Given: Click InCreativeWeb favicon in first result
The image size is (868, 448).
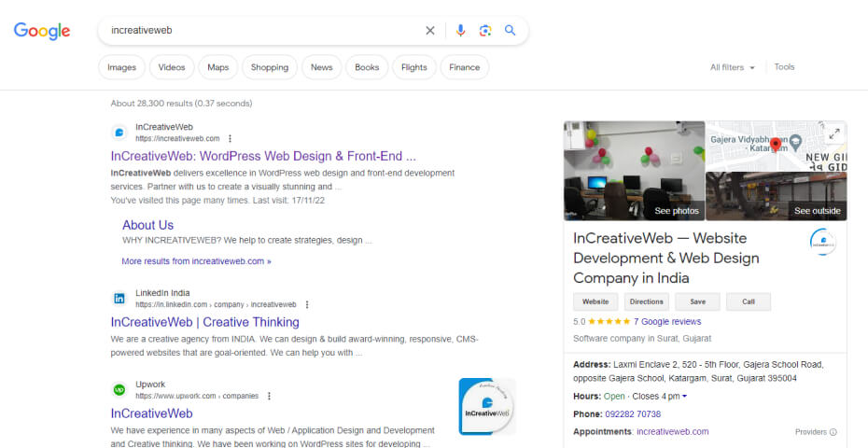Looking at the screenshot, I should coord(119,133).
